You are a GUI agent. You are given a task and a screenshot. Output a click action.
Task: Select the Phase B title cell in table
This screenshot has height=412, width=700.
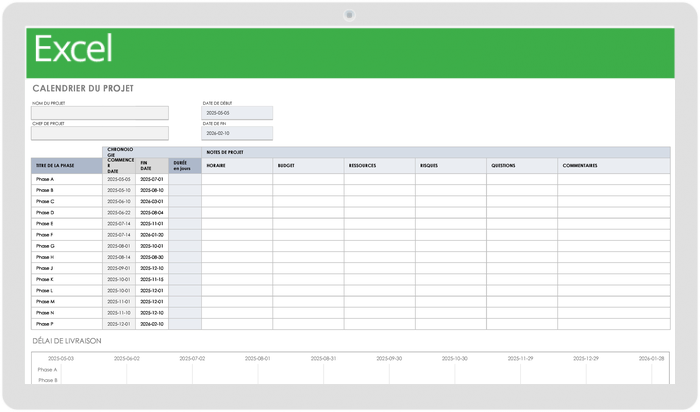click(67, 190)
